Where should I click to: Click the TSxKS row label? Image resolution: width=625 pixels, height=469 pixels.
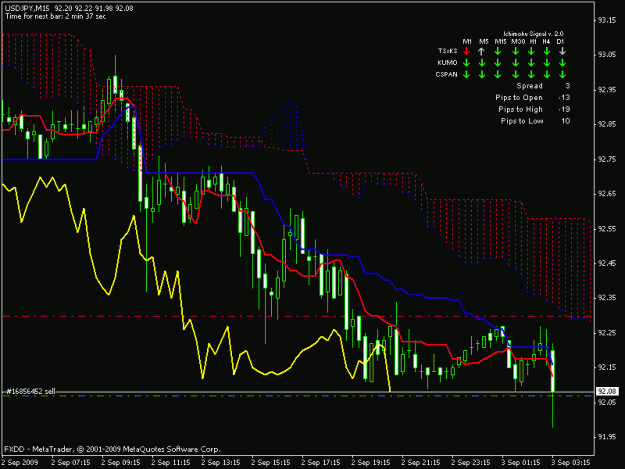(x=447, y=51)
